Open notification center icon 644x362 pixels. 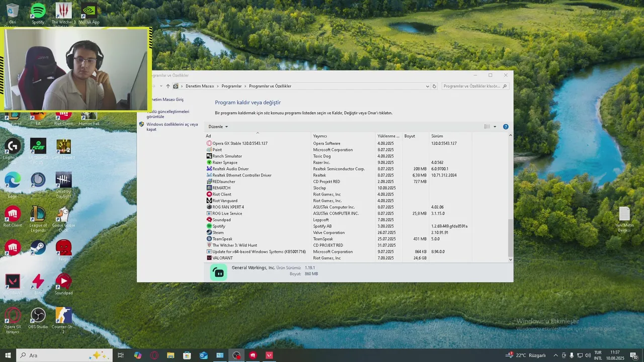coord(633,355)
